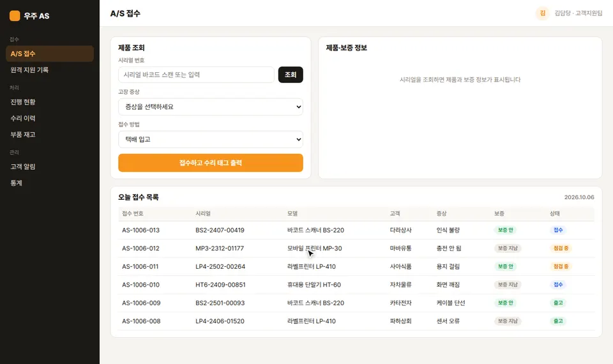Focus the 시리얼 번호 input field
The image size is (613, 364).
196,75
